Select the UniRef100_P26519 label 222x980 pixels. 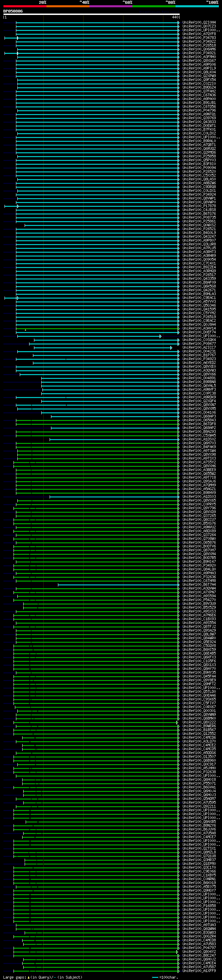(x=199, y=316)
